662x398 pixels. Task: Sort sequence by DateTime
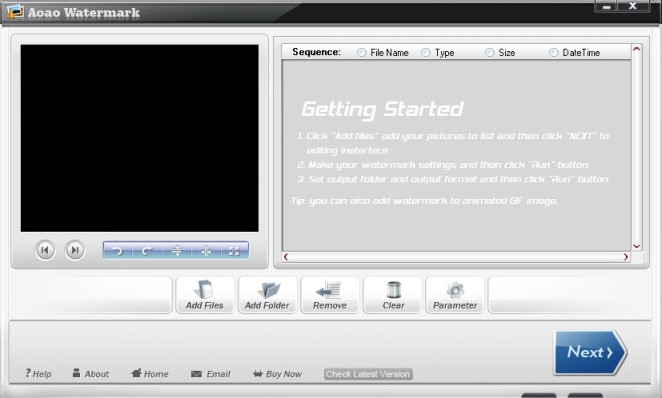pyautogui.click(x=553, y=52)
